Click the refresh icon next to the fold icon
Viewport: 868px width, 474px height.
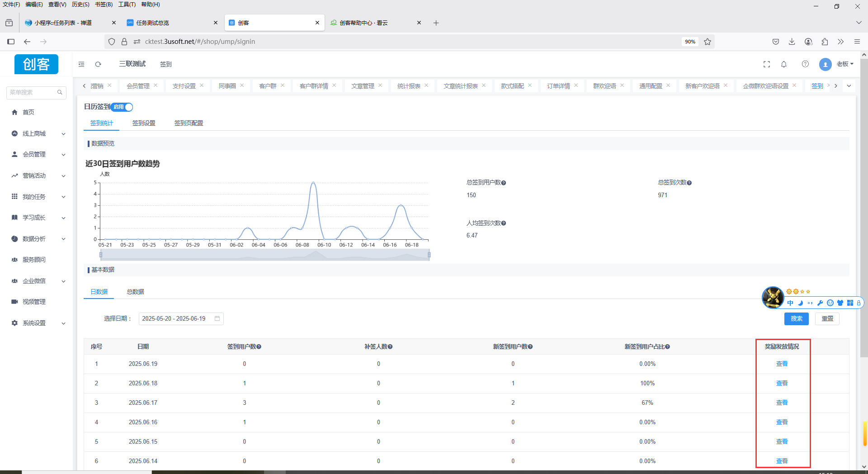pos(98,64)
